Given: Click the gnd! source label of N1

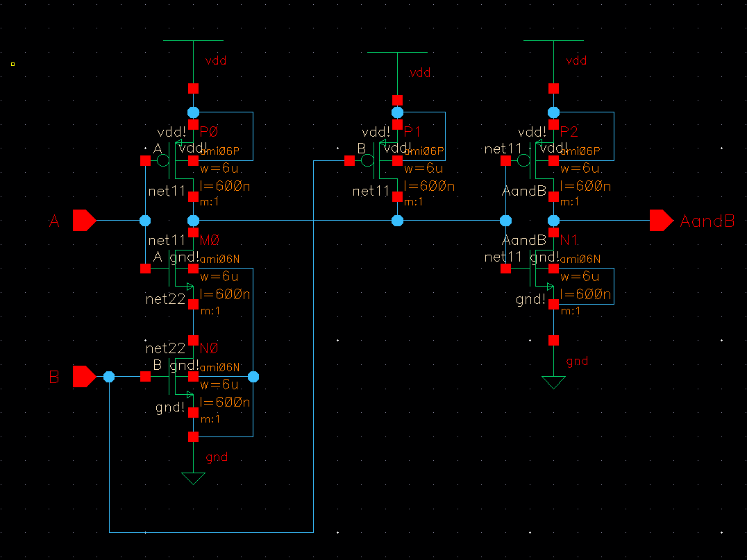Looking at the screenshot, I should (x=530, y=299).
